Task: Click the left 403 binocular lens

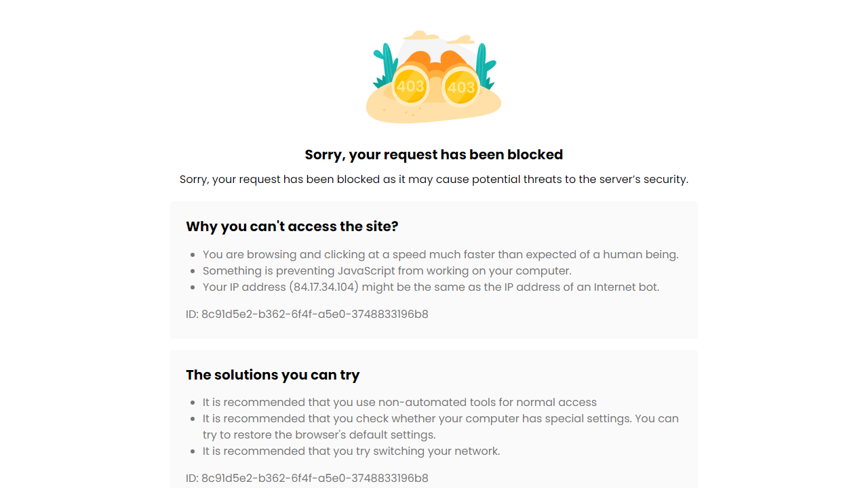Action: point(410,86)
